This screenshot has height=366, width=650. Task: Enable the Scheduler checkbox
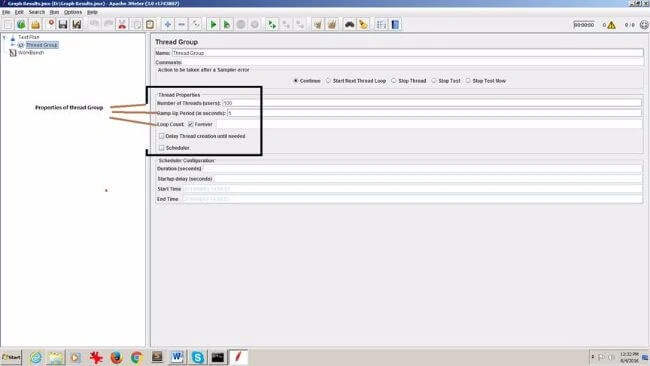162,148
